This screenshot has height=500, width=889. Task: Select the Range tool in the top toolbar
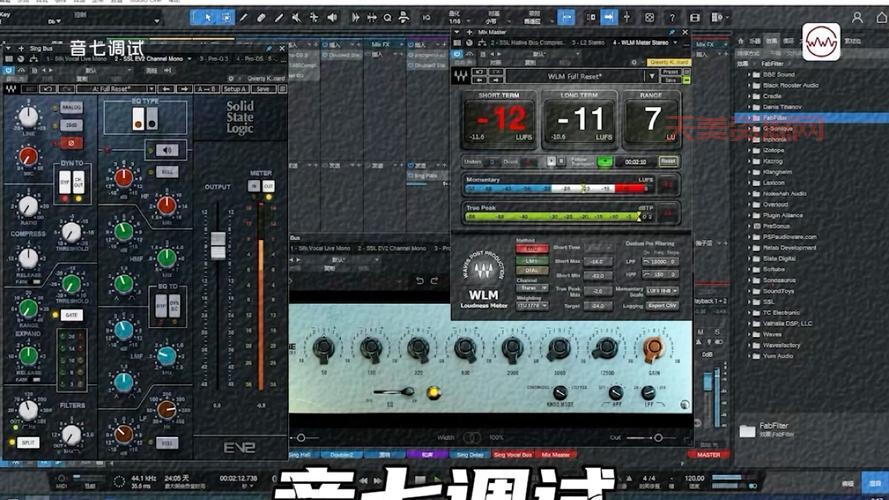226,18
